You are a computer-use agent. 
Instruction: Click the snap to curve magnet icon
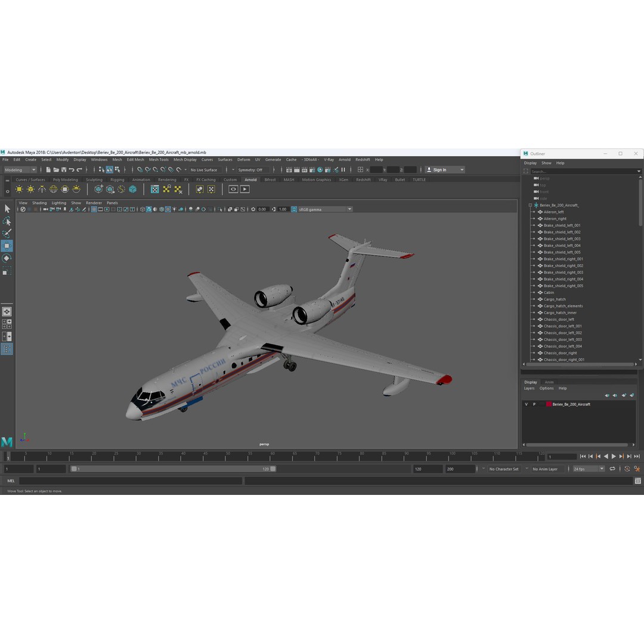pyautogui.click(x=148, y=169)
